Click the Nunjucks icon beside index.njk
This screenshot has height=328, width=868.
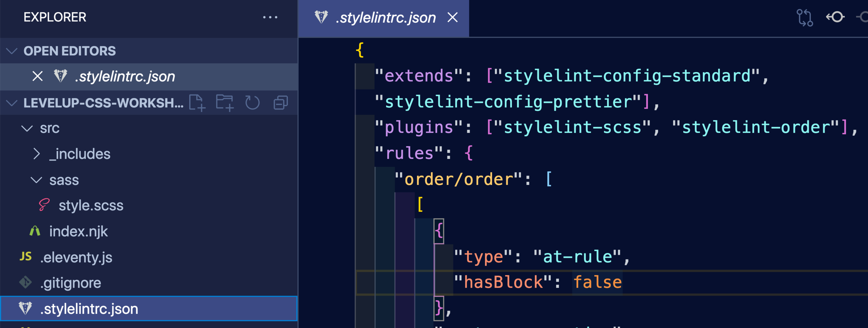(35, 231)
